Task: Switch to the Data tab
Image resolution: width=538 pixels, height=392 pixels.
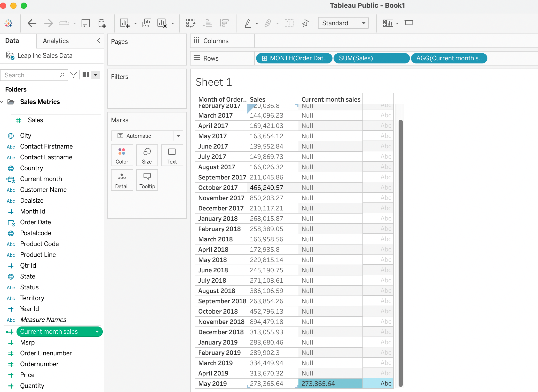Action: coord(12,41)
